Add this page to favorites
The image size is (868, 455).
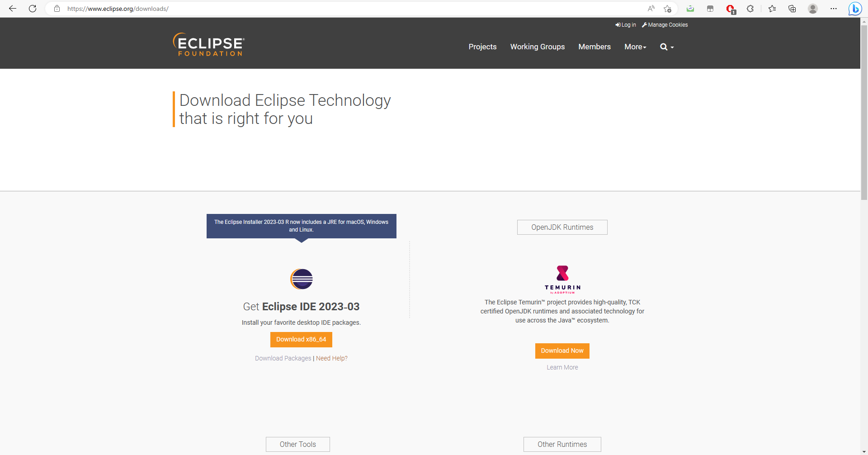pyautogui.click(x=668, y=9)
